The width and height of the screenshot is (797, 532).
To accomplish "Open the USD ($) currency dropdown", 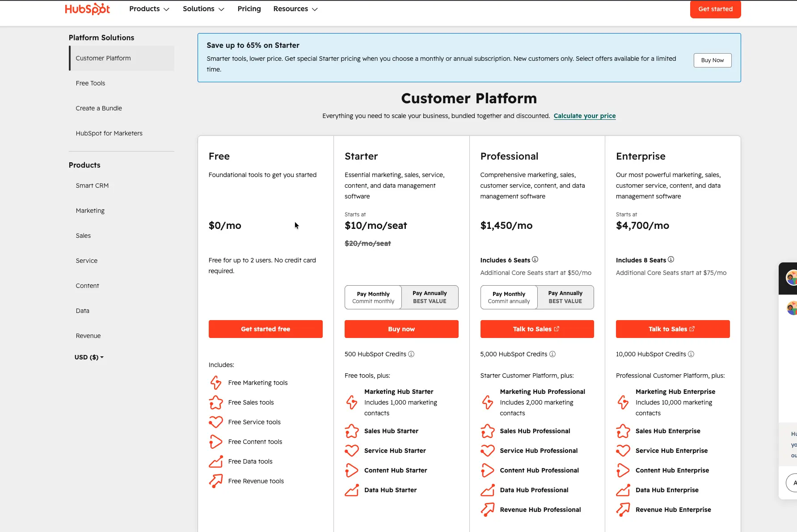I will 89,357.
